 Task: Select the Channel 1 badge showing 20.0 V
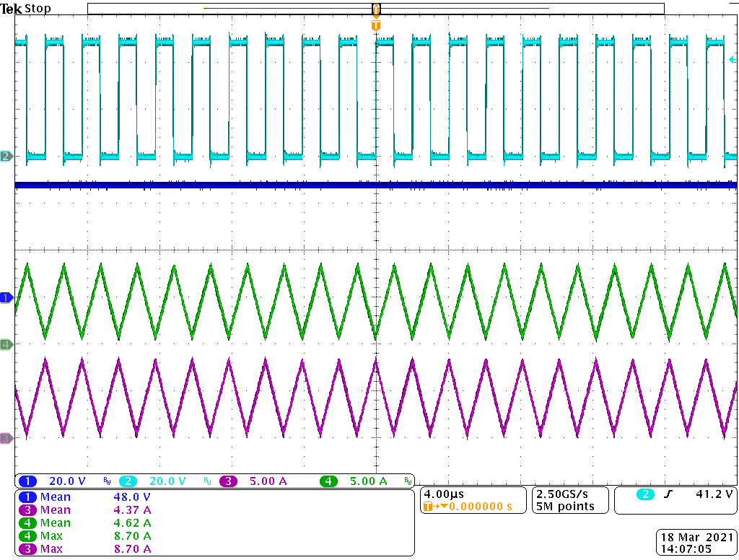click(x=29, y=481)
